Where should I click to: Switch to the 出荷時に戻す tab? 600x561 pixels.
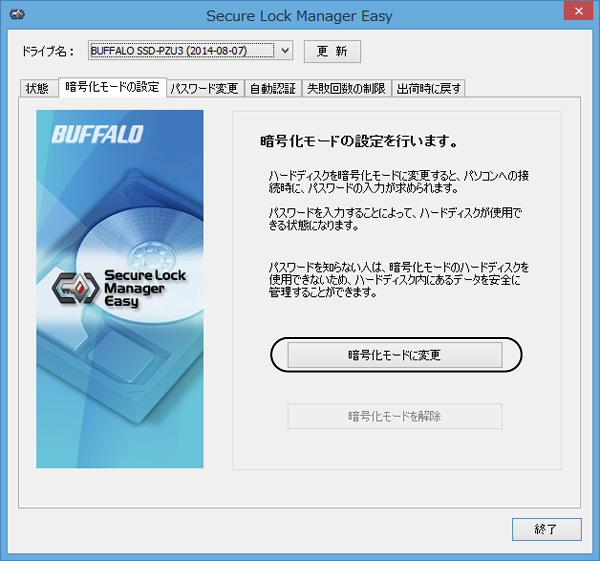428,89
